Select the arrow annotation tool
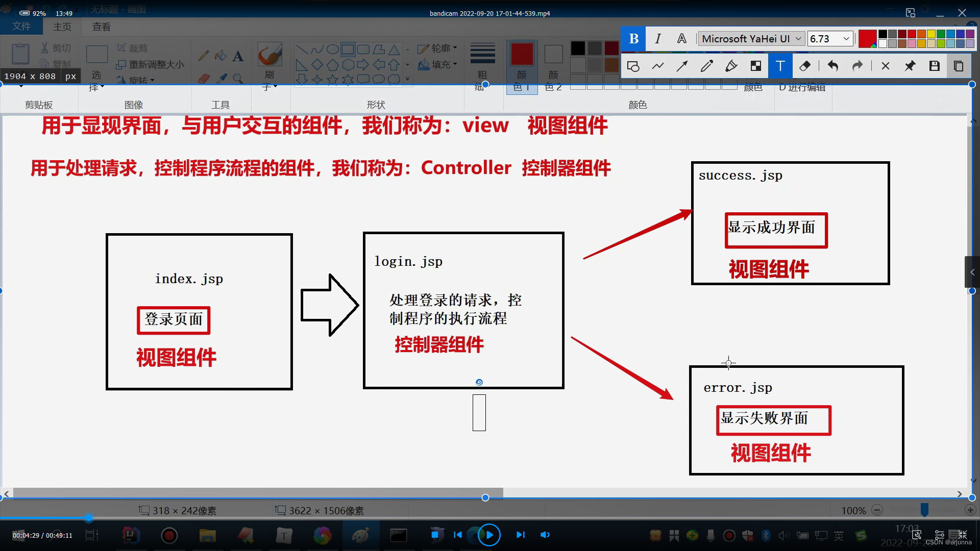The height and width of the screenshot is (551, 980). tap(682, 66)
